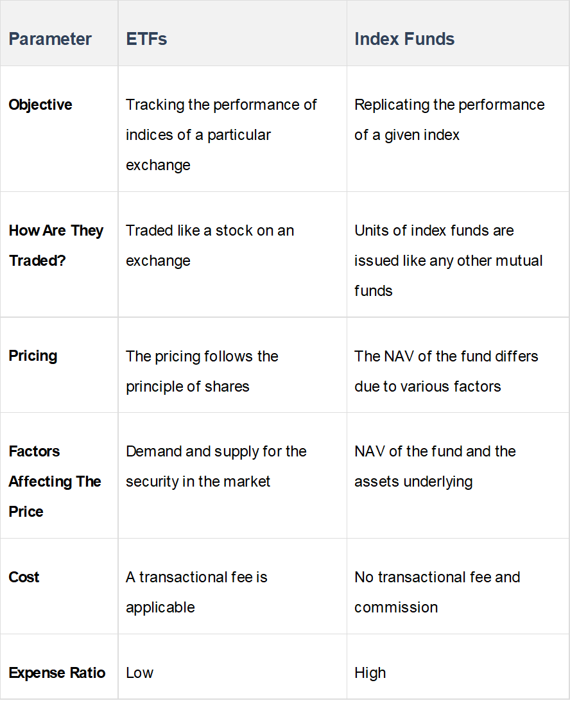Screen dimensions: 570x728
Task: Click 'NAV of the fund and the assets underlying'
Action: (x=435, y=466)
